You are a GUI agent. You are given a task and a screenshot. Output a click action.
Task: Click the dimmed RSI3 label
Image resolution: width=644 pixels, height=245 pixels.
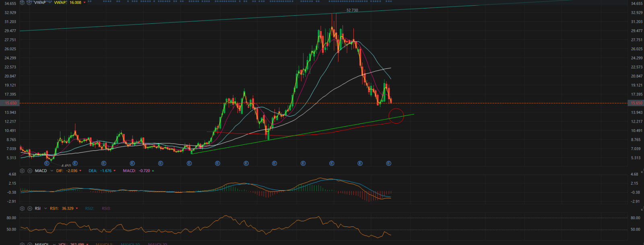pos(106,208)
